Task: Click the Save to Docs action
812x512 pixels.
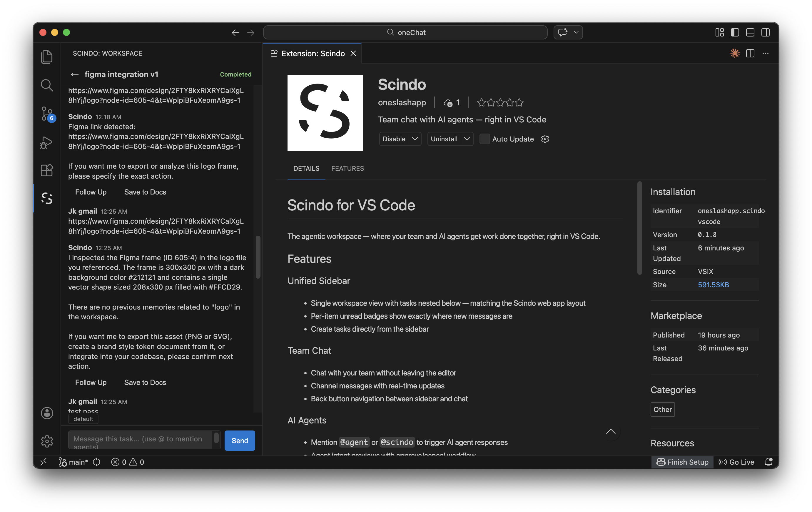Action: coord(145,192)
